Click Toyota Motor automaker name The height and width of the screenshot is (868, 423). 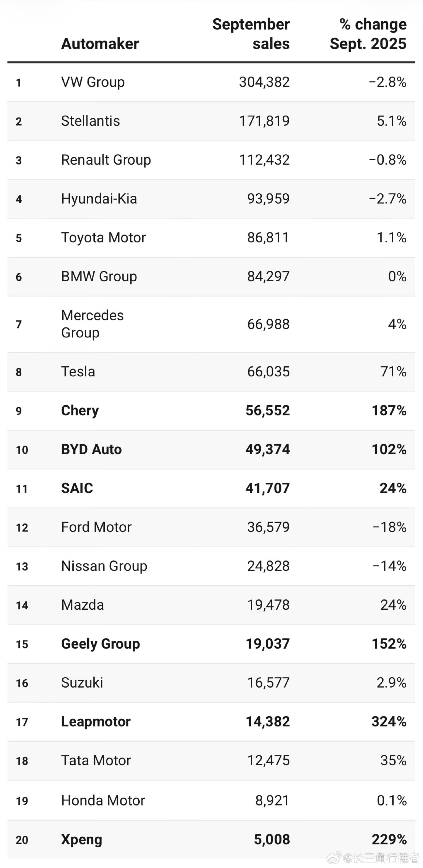point(103,238)
